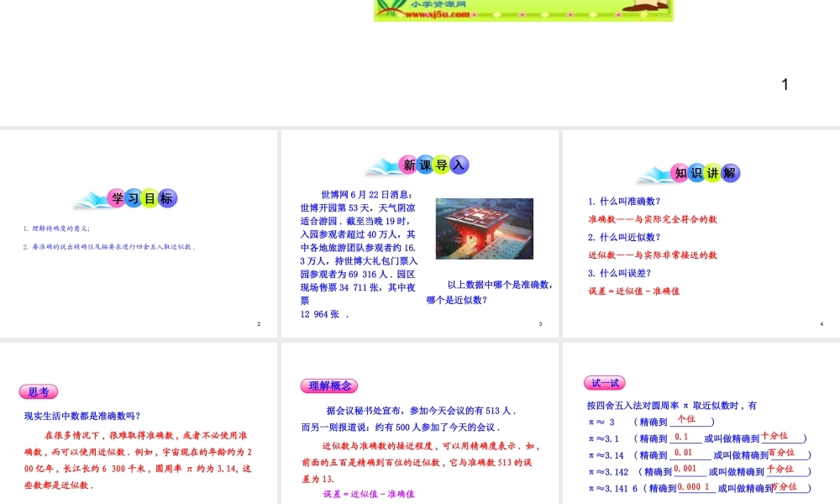
Task: Click the blue book icon beside 新课导入
Action: pyautogui.click(x=381, y=165)
